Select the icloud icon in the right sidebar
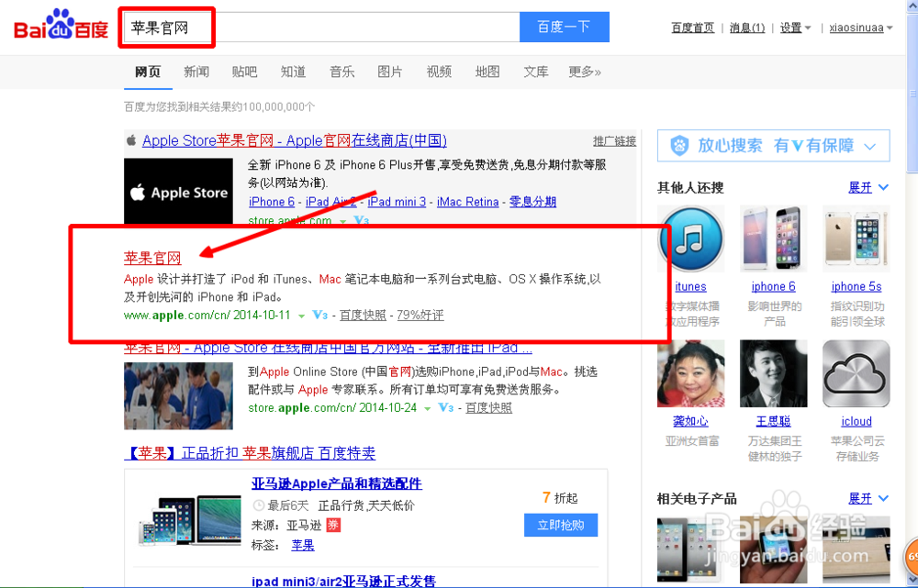This screenshot has height=588, width=918. [856, 373]
